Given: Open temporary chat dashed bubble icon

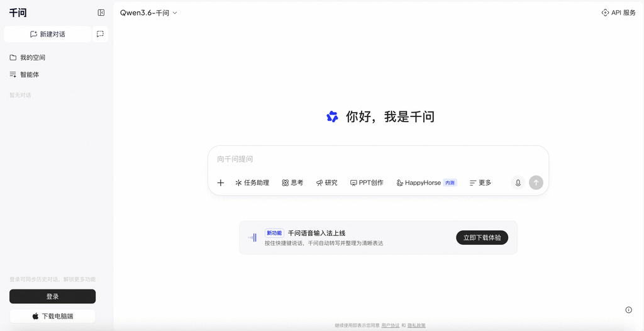Looking at the screenshot, I should click(x=100, y=34).
